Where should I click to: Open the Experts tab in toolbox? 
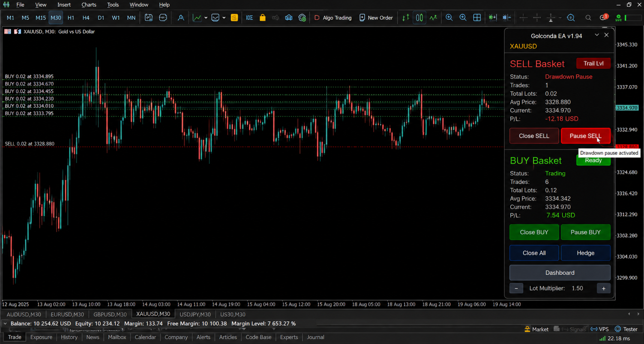[x=289, y=337]
